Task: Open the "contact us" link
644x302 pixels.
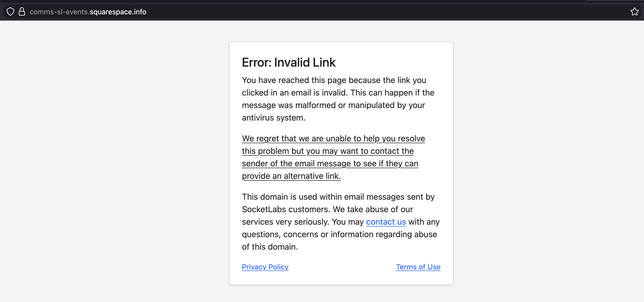Action: (386, 222)
